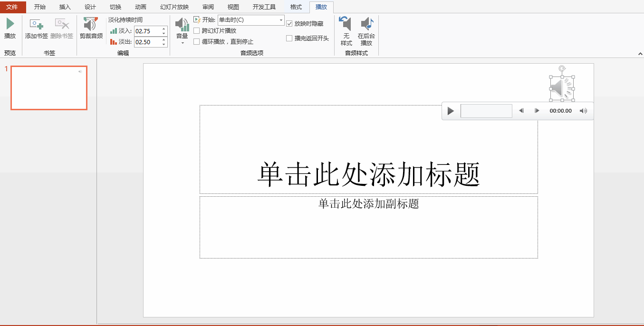Select slide 1 thumbnail
The height and width of the screenshot is (326, 644).
point(48,87)
